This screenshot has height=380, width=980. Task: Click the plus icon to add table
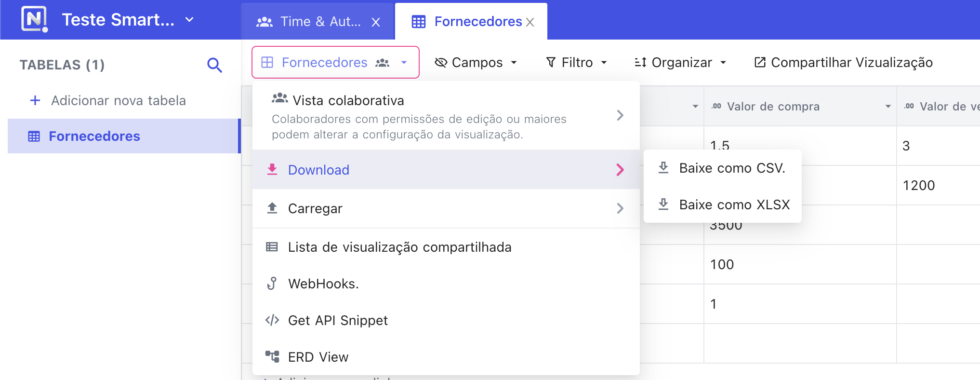click(x=35, y=100)
